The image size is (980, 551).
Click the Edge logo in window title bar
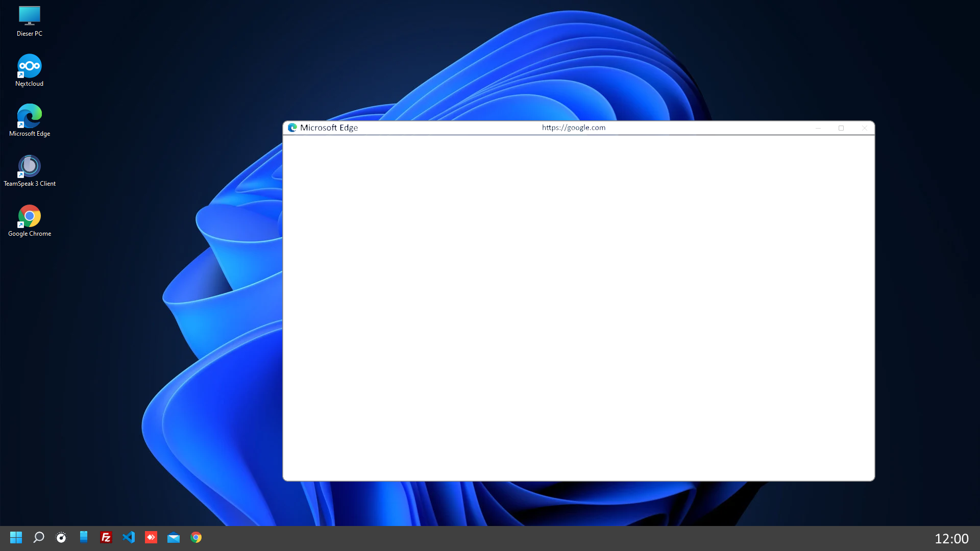click(x=292, y=128)
